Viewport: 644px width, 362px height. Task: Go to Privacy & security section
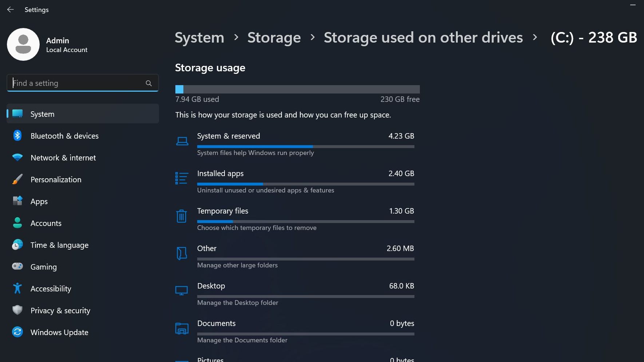pos(60,310)
